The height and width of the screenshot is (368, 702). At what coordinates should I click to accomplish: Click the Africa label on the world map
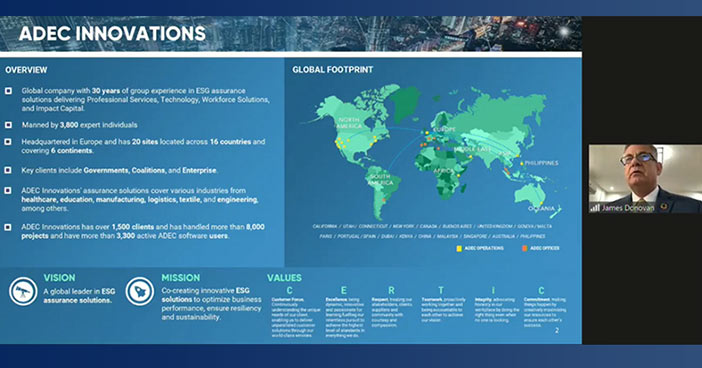(443, 171)
